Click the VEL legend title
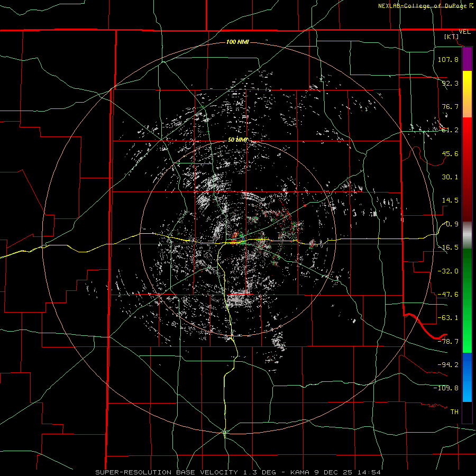The width and height of the screenshot is (476, 476). coord(465,32)
